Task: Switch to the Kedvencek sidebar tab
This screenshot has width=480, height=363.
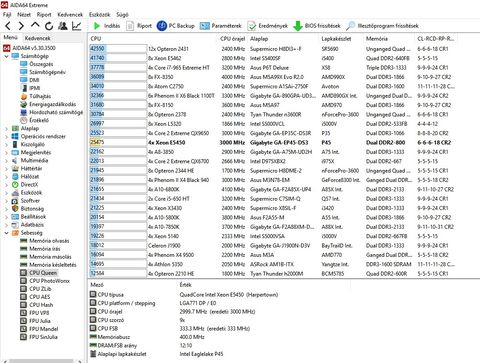Action: click(x=37, y=38)
